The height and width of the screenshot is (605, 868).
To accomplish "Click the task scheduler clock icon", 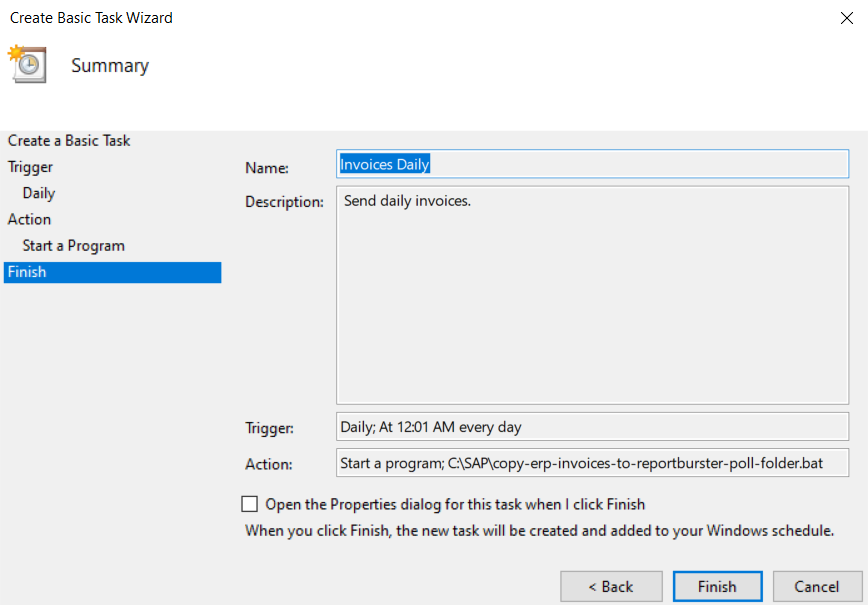I will click(x=27, y=64).
